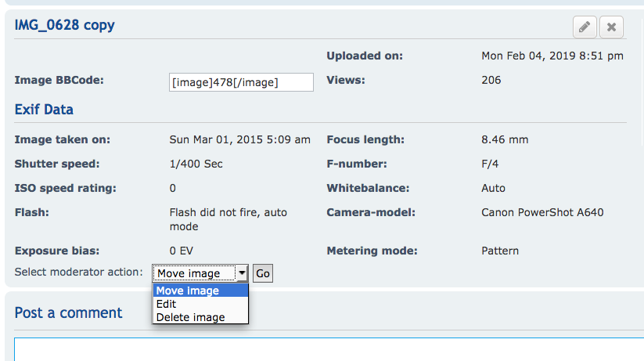The width and height of the screenshot is (644, 361).
Task: Click the Image BBCode text field
Action: pyautogui.click(x=241, y=81)
